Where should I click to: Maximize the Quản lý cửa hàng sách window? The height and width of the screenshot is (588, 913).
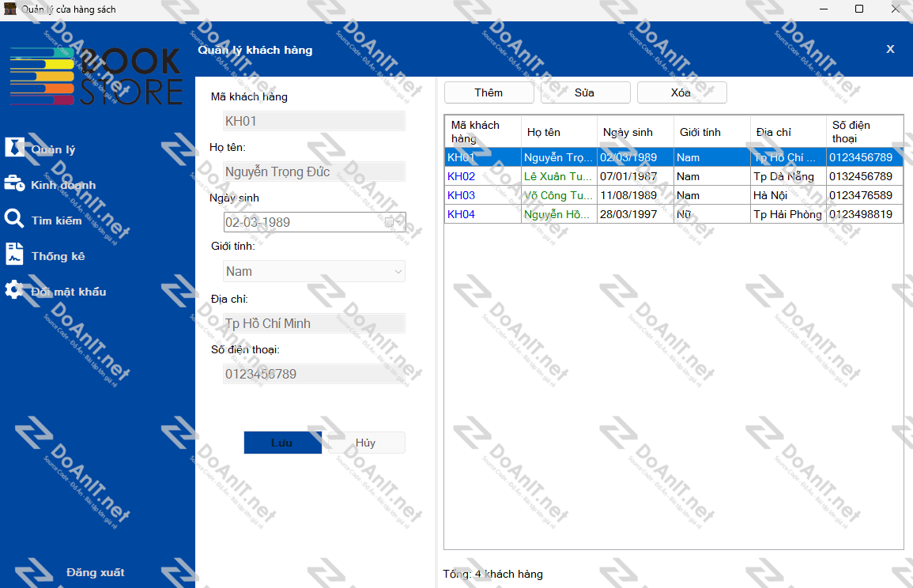pyautogui.click(x=858, y=9)
